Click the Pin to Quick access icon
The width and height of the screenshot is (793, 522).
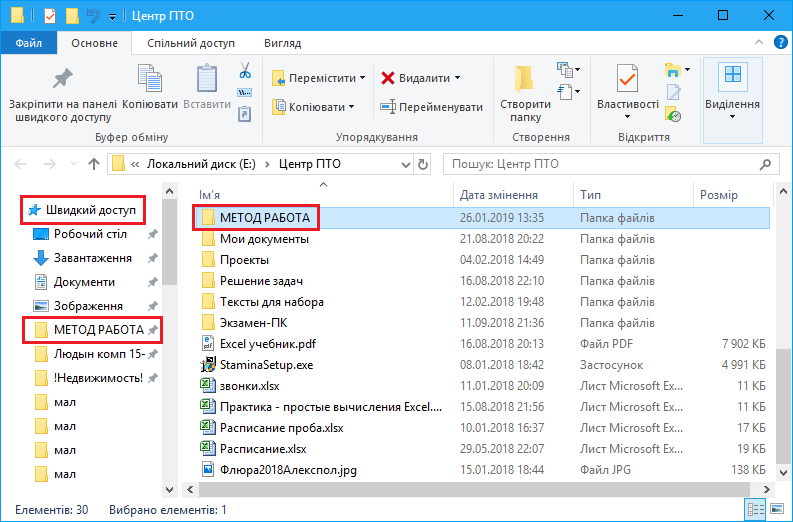(63, 79)
